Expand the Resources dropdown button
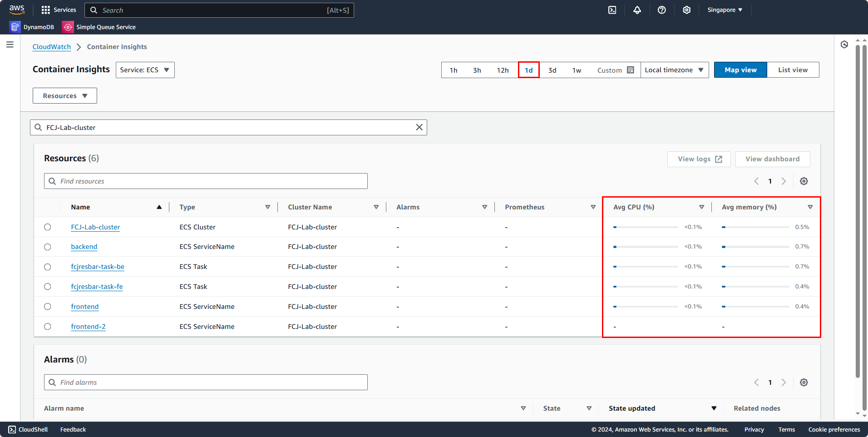This screenshot has height=437, width=868. point(65,96)
